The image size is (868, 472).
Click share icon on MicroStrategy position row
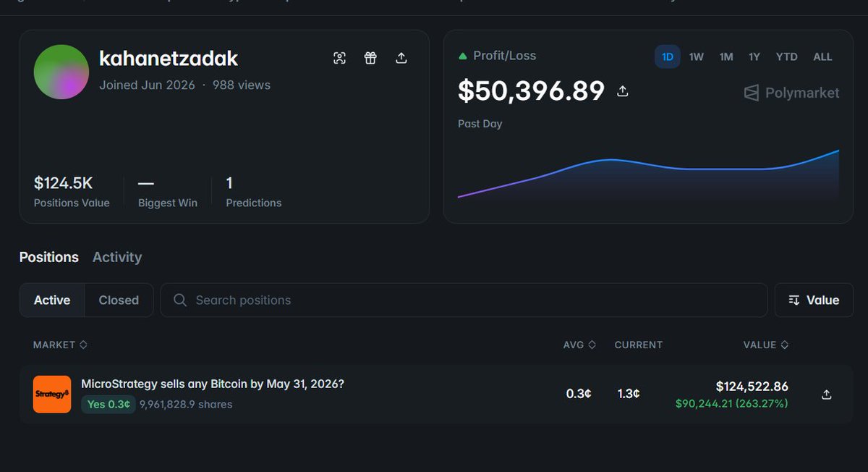coord(827,395)
